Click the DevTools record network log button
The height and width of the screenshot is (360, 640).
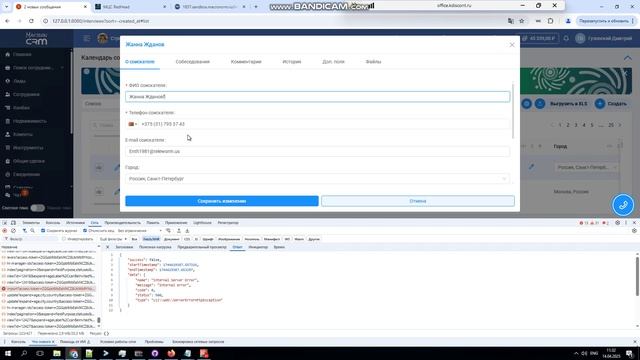[x=5, y=231]
